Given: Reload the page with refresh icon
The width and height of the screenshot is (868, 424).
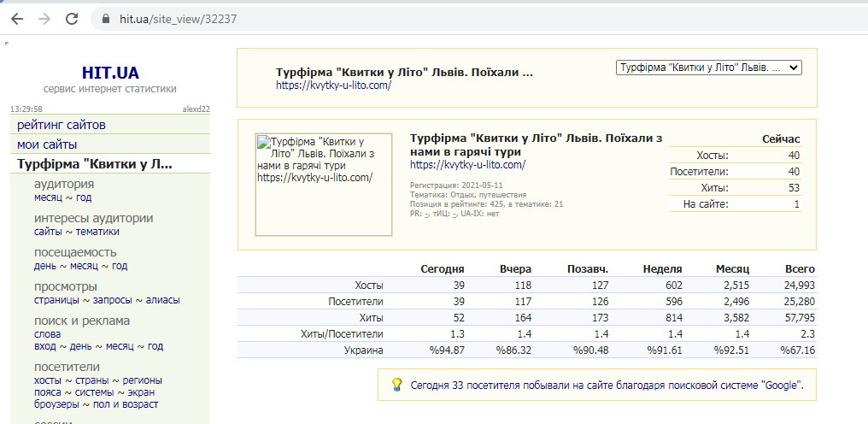Looking at the screenshot, I should click(72, 19).
